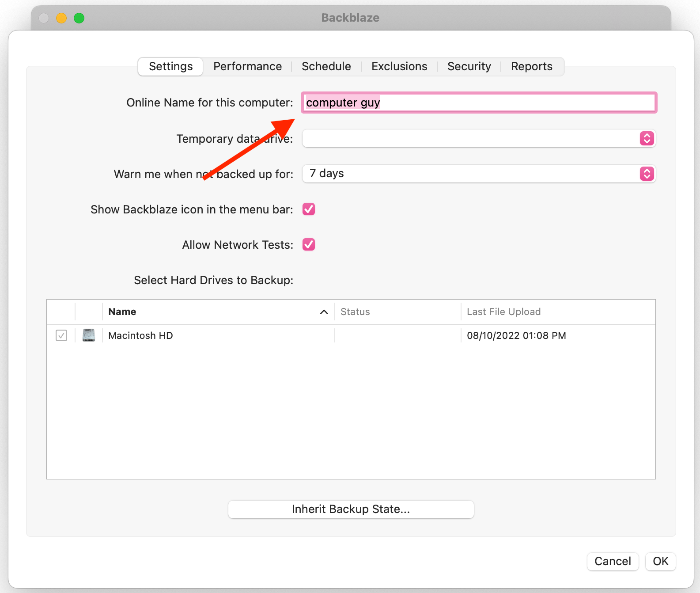Toggle the Macintosh HD backup checkbox
Viewport: 700px width, 593px height.
61,335
